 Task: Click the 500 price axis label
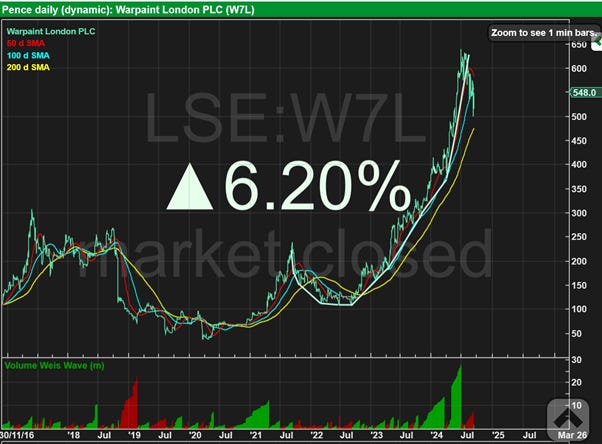pos(579,117)
